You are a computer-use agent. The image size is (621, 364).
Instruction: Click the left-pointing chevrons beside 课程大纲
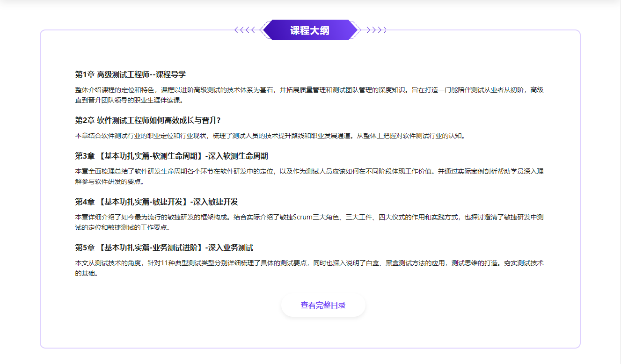[x=245, y=30]
